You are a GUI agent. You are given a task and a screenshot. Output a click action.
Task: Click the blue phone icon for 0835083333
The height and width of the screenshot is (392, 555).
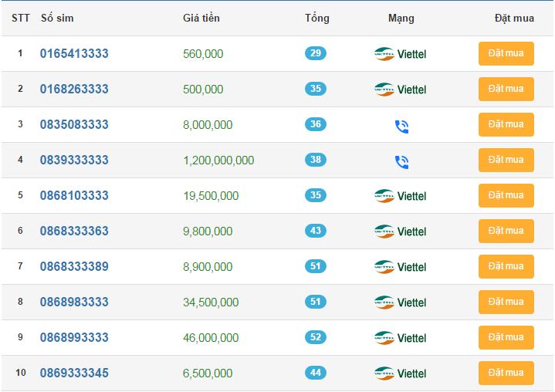[401, 126]
